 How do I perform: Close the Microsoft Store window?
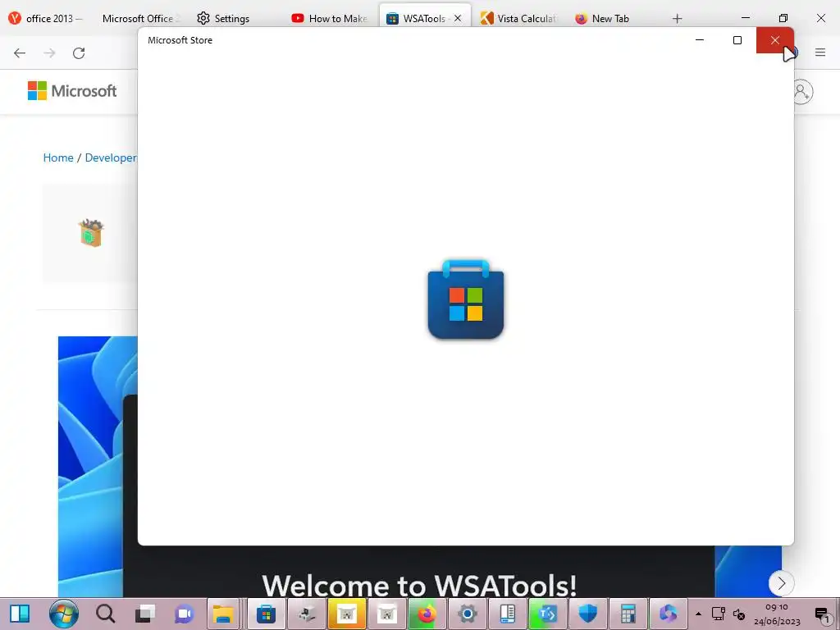point(774,40)
